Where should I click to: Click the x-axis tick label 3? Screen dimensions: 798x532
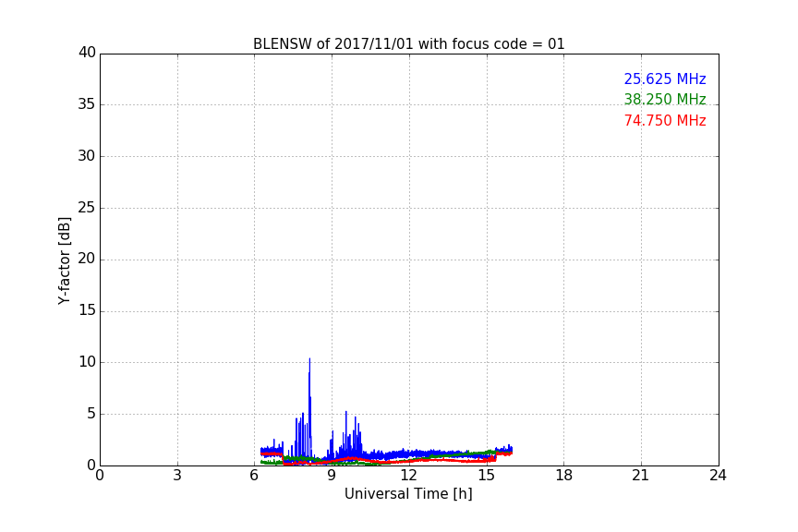tap(177, 476)
